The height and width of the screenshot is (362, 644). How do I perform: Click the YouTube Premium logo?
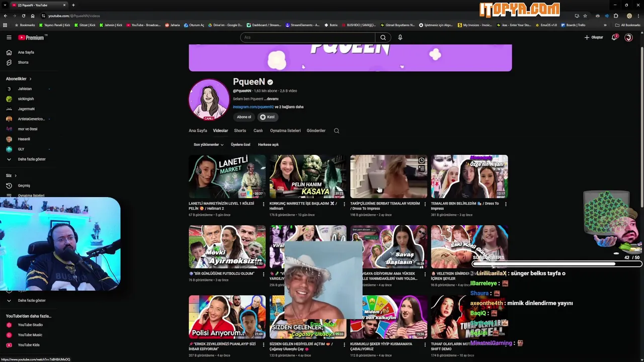(32, 37)
